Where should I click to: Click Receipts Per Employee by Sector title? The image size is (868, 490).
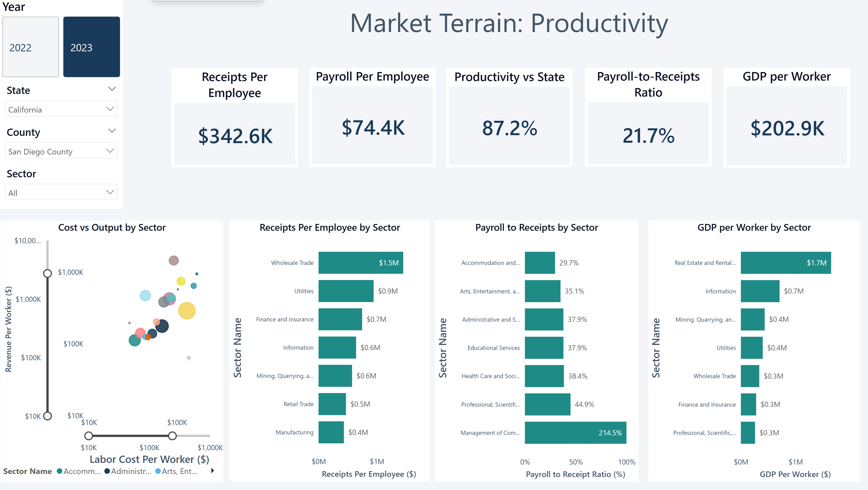click(x=330, y=227)
